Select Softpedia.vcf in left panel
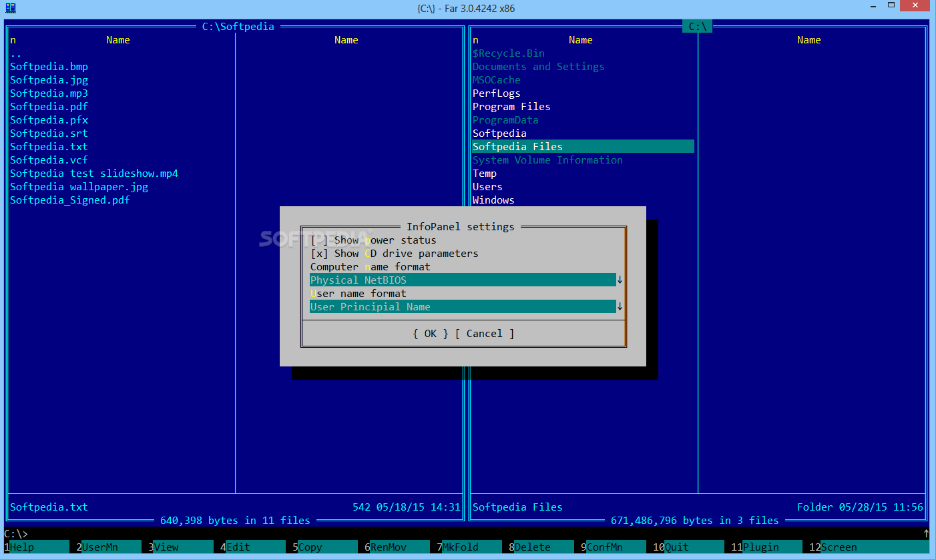 point(49,160)
